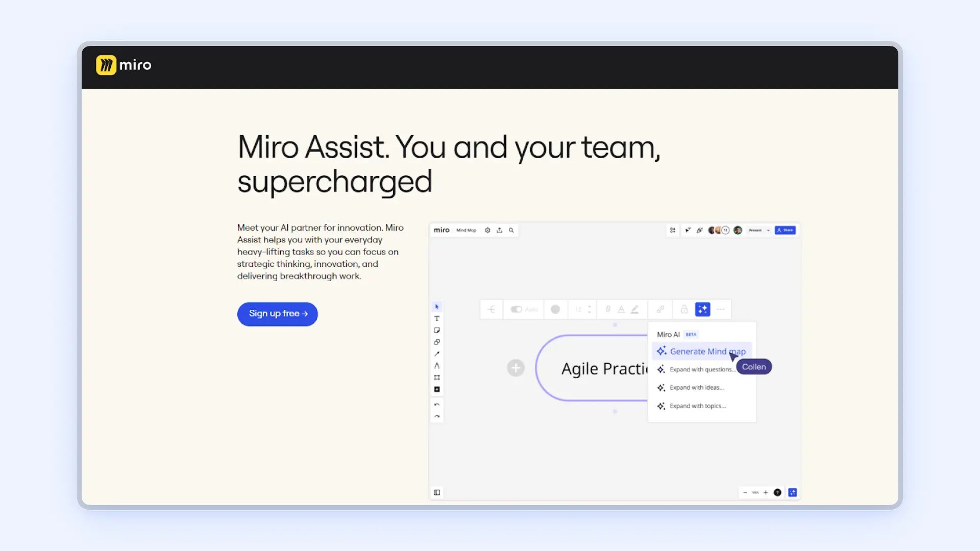
Task: Select the connector/link tool
Action: (x=436, y=353)
